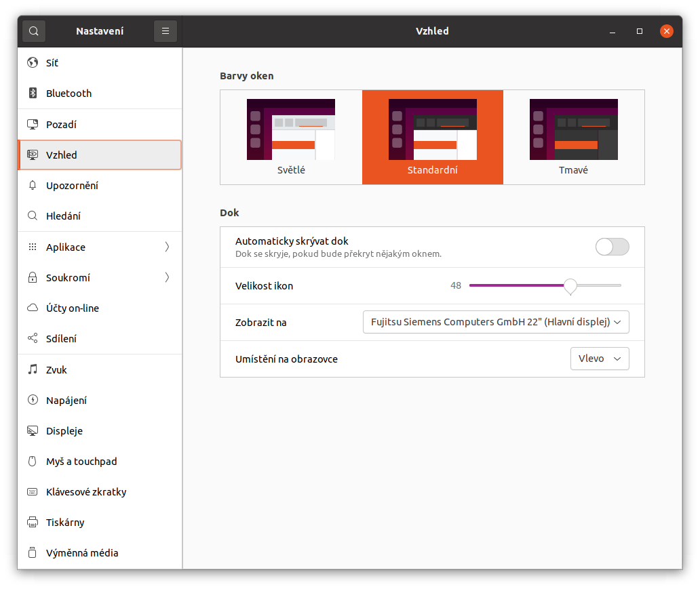
Task: Open Klávesové zkratky settings page
Action: [x=33, y=491]
